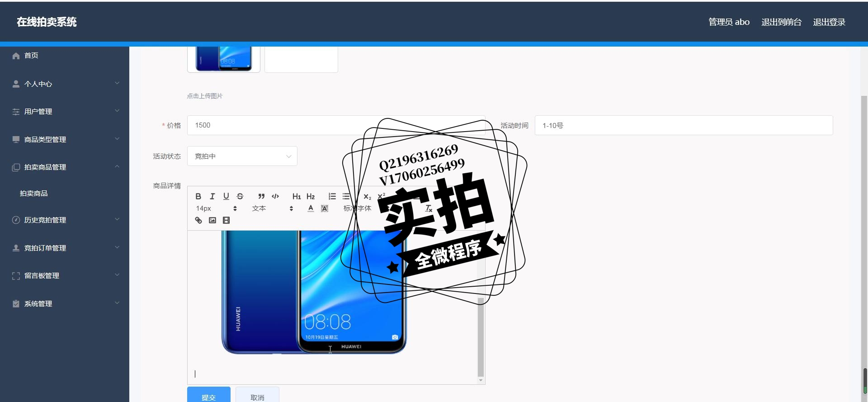
Task: Click 取消 cancel button
Action: click(257, 395)
